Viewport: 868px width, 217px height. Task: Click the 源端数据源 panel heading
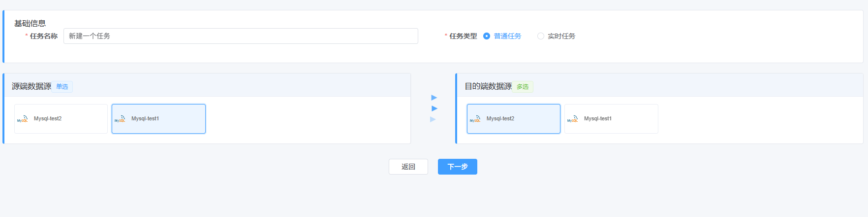coord(31,86)
